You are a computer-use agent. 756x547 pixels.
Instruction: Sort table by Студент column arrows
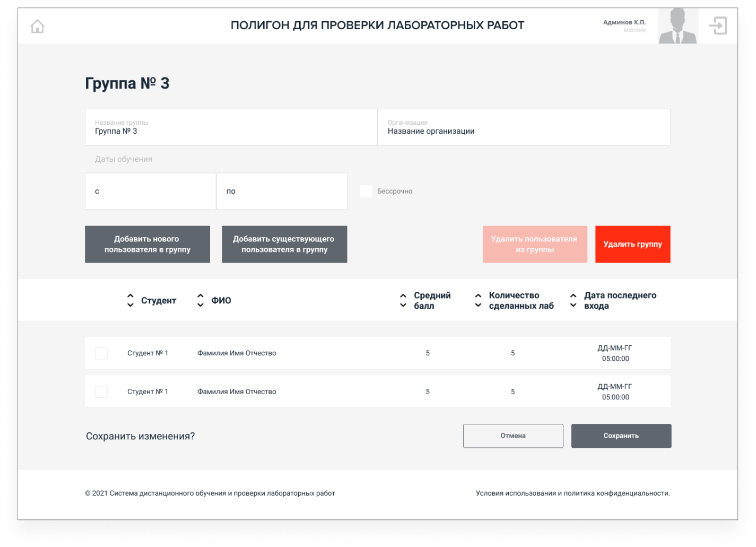point(131,300)
